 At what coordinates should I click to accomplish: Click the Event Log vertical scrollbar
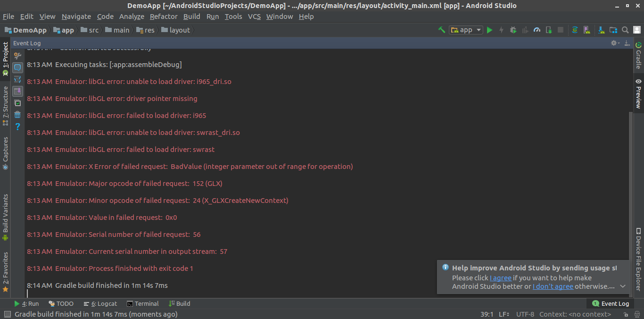631,189
